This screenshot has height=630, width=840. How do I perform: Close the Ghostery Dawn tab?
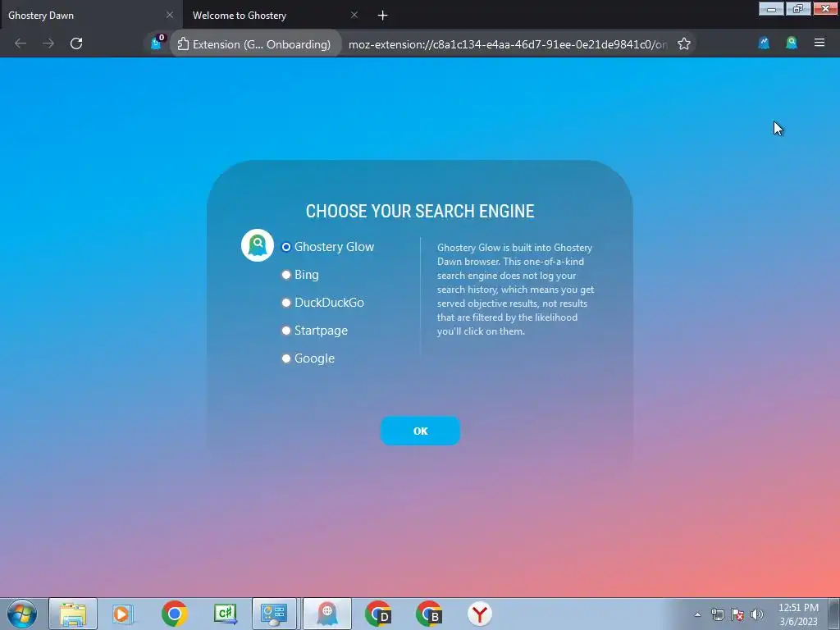[x=170, y=15]
